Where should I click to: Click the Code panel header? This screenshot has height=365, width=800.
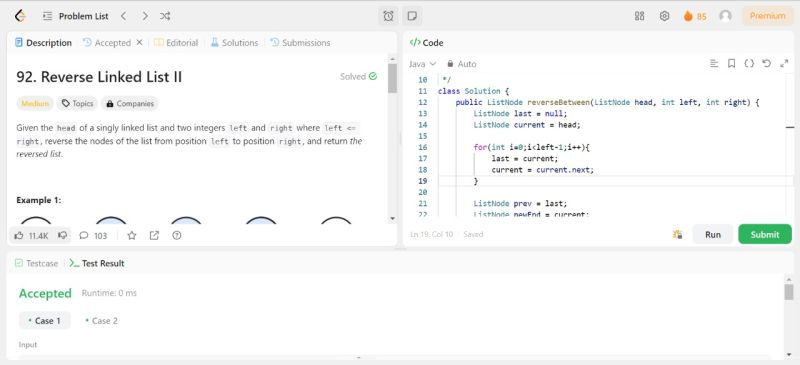click(427, 43)
